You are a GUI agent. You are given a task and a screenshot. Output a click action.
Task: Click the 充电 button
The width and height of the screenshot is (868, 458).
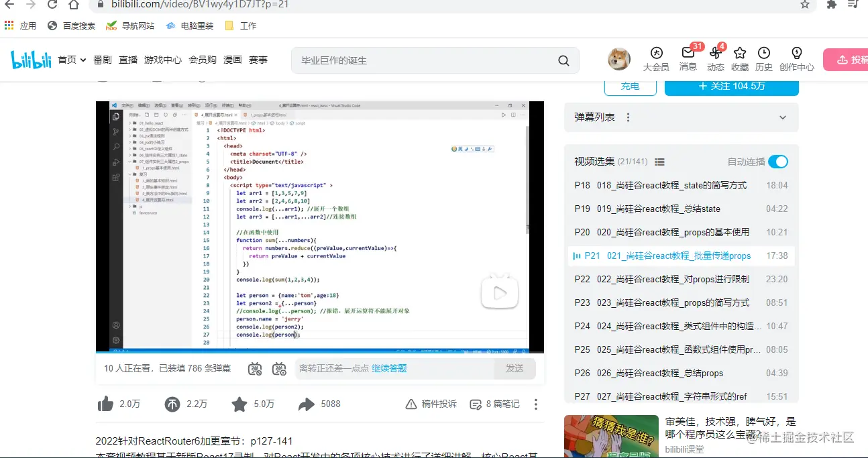pos(631,87)
